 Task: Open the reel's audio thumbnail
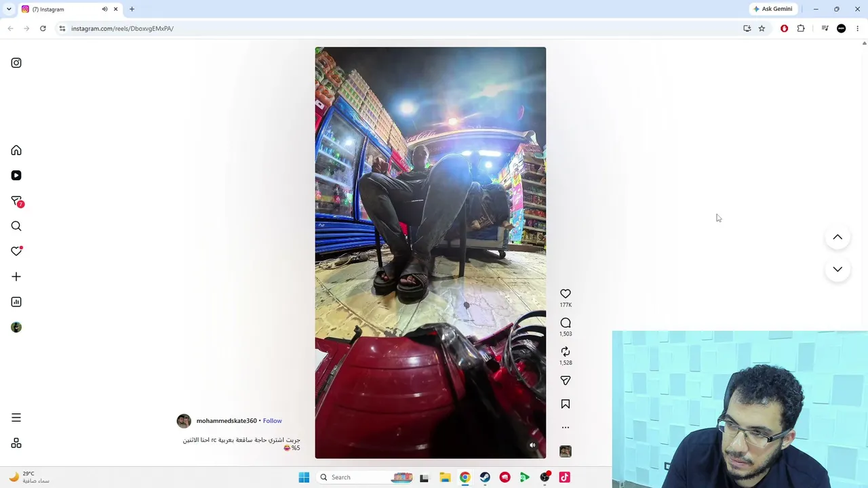[566, 451]
